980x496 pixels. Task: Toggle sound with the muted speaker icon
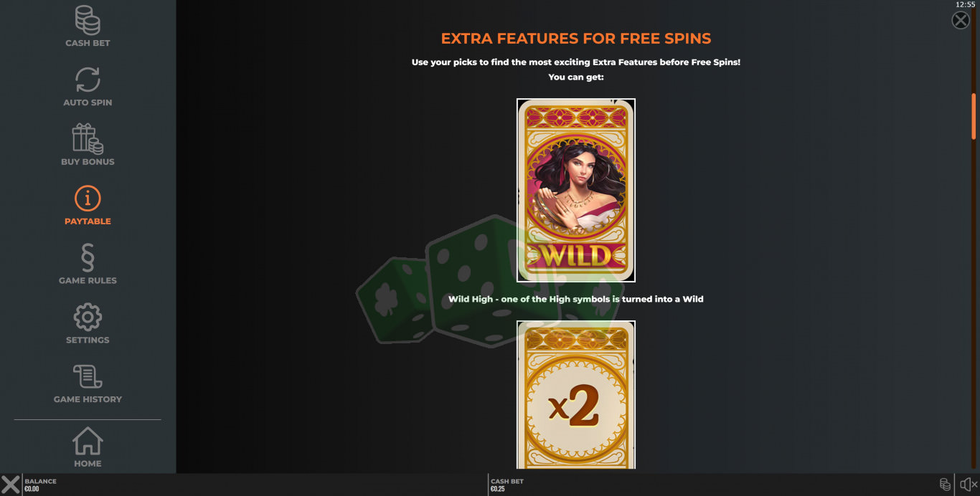(x=968, y=485)
